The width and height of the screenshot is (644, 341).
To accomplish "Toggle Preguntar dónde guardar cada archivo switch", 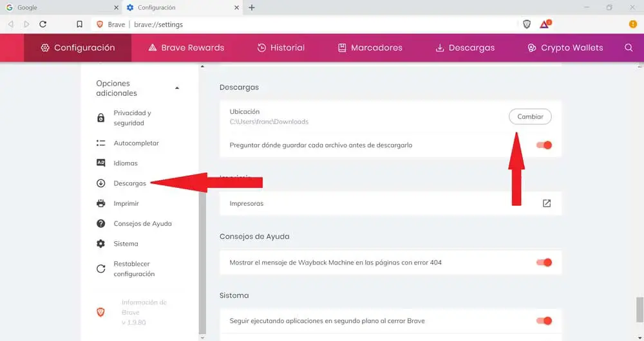I will point(544,145).
